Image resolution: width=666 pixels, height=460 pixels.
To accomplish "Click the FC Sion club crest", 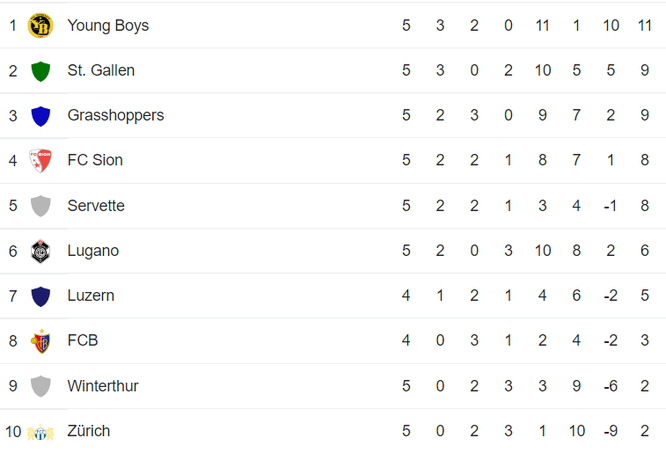I will click(x=40, y=161).
